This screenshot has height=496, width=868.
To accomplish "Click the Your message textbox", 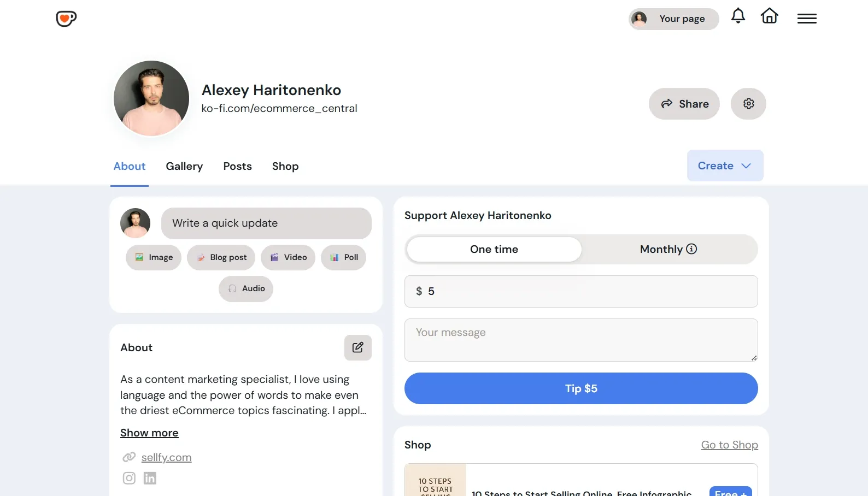I will point(581,340).
